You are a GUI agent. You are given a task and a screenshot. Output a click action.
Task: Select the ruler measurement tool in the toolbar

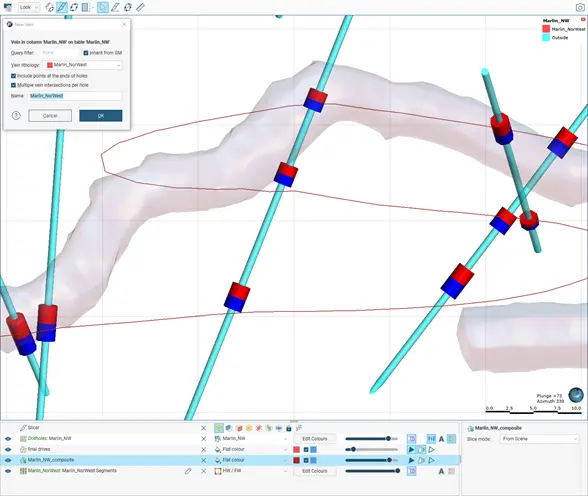pyautogui.click(x=140, y=7)
